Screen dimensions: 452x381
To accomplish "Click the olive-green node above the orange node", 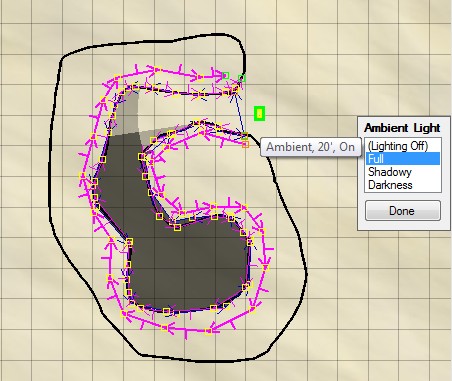I will 245,136.
